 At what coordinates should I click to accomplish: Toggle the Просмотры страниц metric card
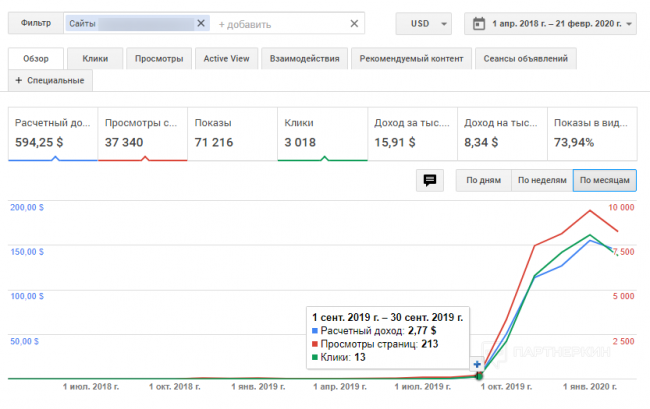click(142, 132)
